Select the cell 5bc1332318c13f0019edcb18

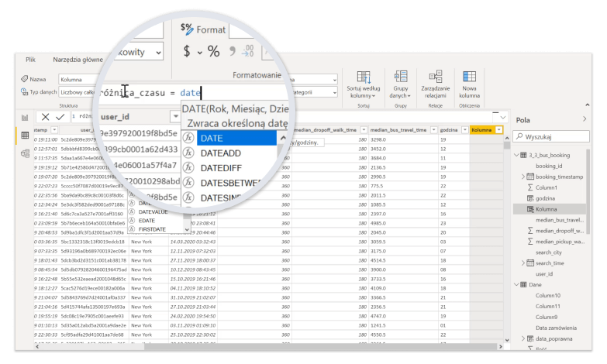pyautogui.click(x=93, y=242)
